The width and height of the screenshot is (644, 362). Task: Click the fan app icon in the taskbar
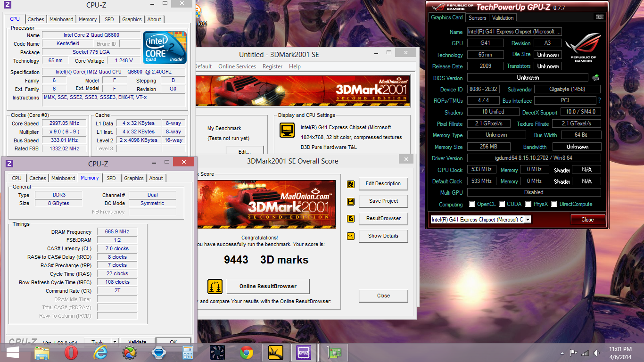tap(217, 353)
